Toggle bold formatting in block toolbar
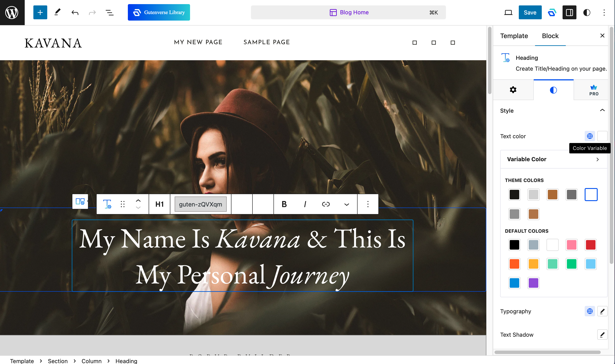 [x=284, y=204]
